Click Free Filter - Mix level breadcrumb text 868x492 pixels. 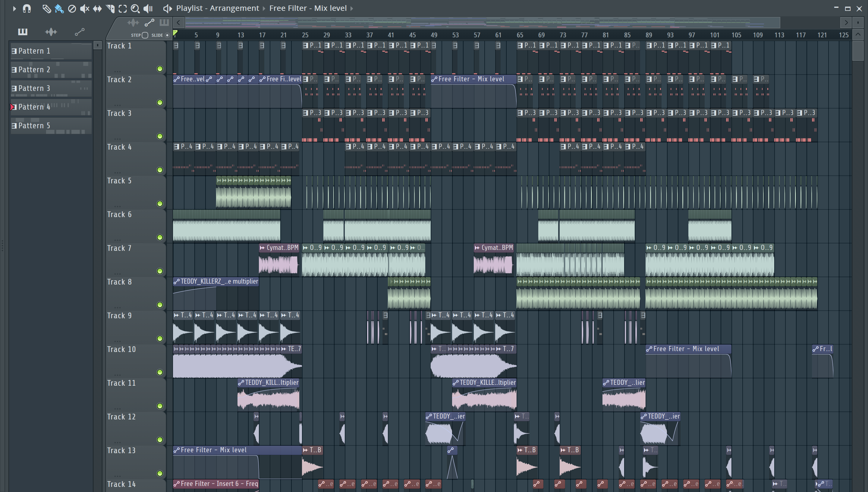point(308,8)
